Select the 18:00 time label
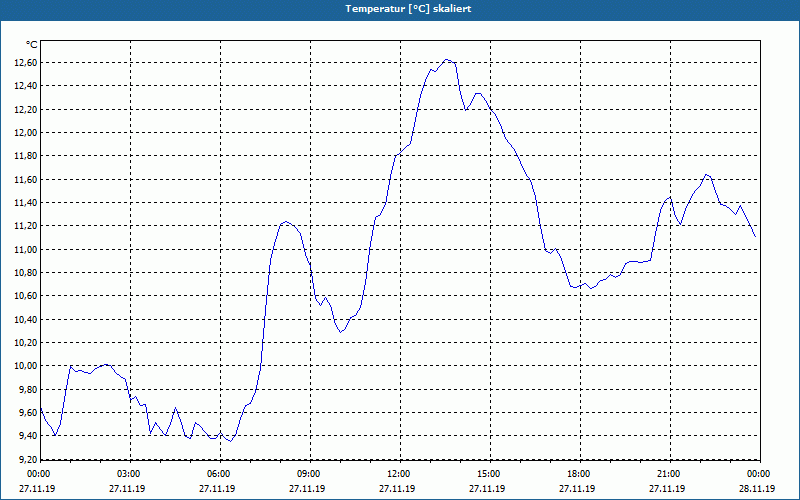 [577, 474]
